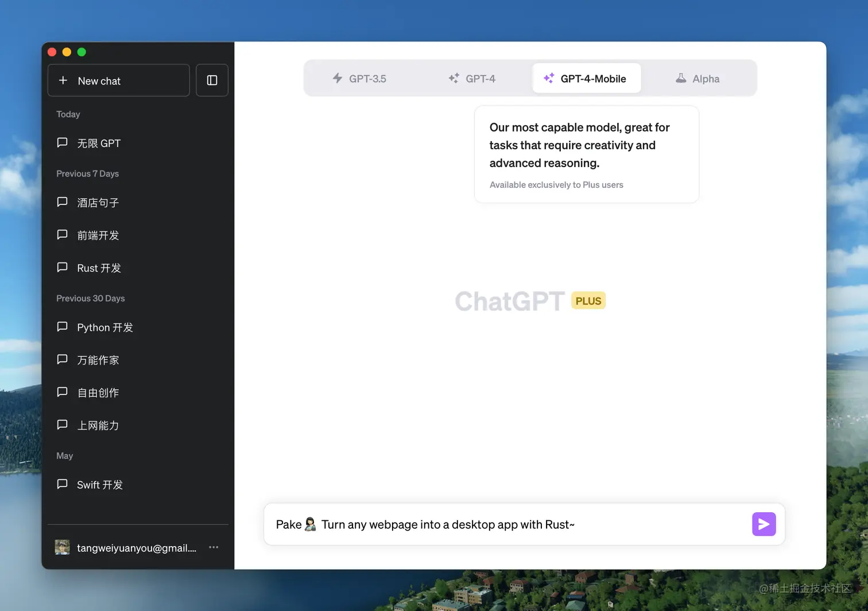
Task: Open the account options three-dot menu
Action: pyautogui.click(x=214, y=547)
